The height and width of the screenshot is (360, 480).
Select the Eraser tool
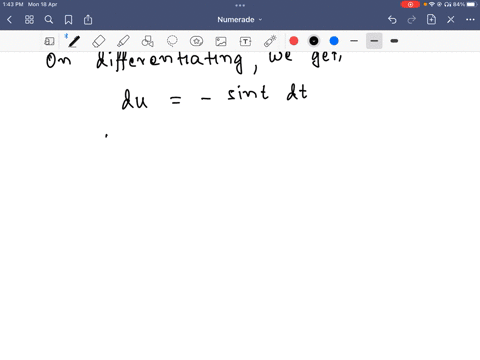click(x=98, y=41)
